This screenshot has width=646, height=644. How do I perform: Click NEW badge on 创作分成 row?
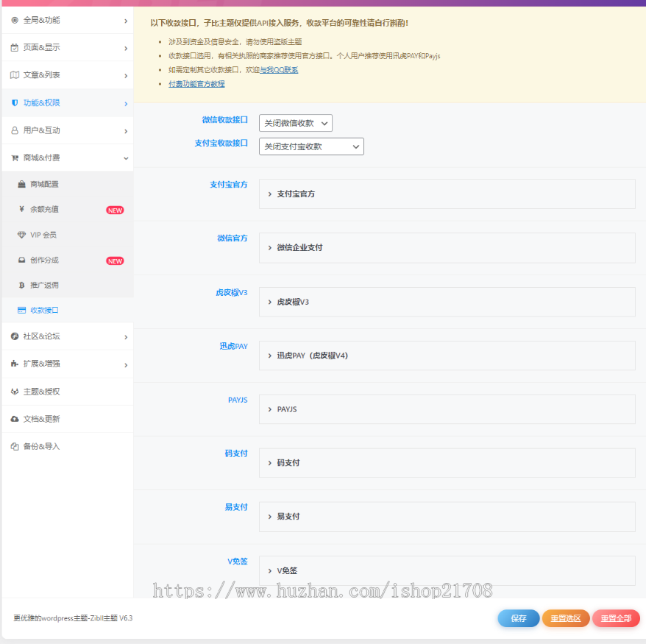[115, 261]
